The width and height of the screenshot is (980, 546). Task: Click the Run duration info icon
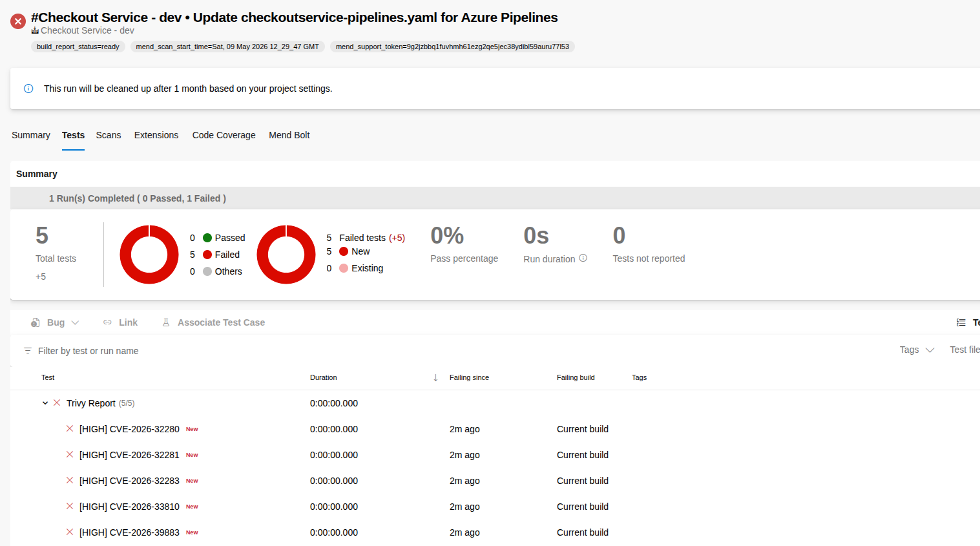[x=583, y=258]
